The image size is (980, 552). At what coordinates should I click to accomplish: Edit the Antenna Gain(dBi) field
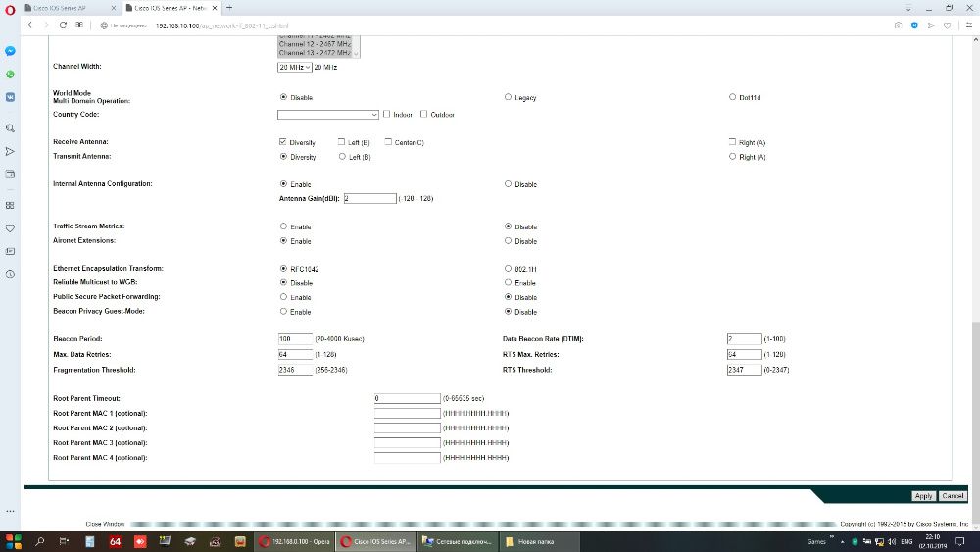(370, 198)
